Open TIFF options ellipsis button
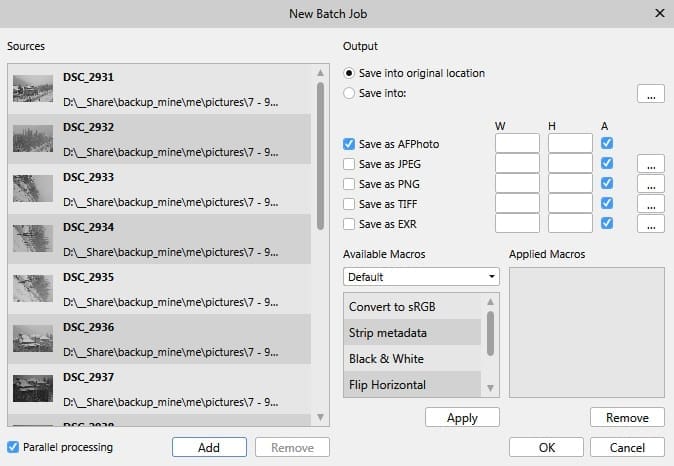 click(x=651, y=204)
